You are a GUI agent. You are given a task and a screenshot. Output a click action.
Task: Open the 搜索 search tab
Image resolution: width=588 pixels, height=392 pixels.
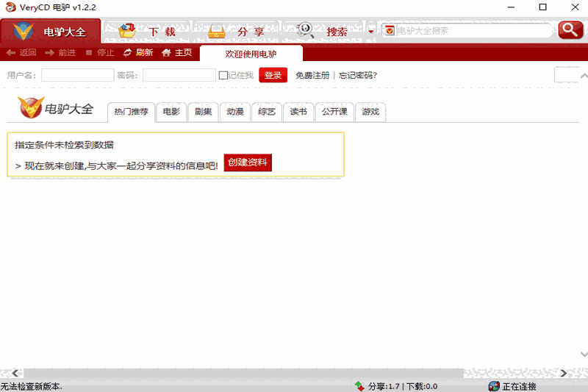323,32
